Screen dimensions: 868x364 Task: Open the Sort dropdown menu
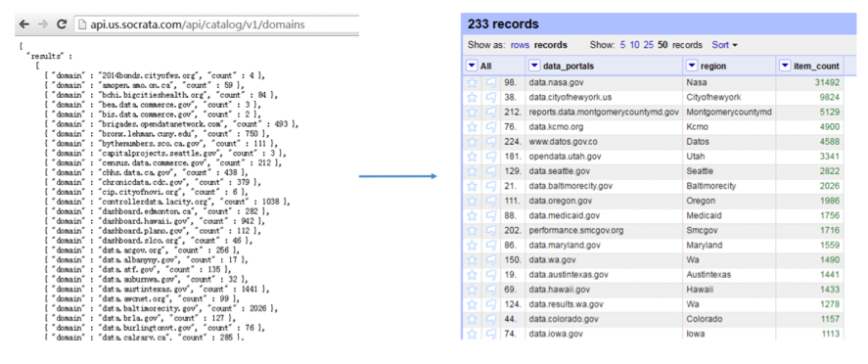tap(725, 45)
